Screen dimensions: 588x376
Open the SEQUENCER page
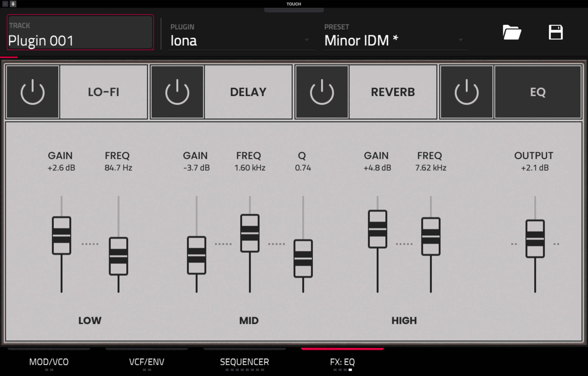click(244, 362)
